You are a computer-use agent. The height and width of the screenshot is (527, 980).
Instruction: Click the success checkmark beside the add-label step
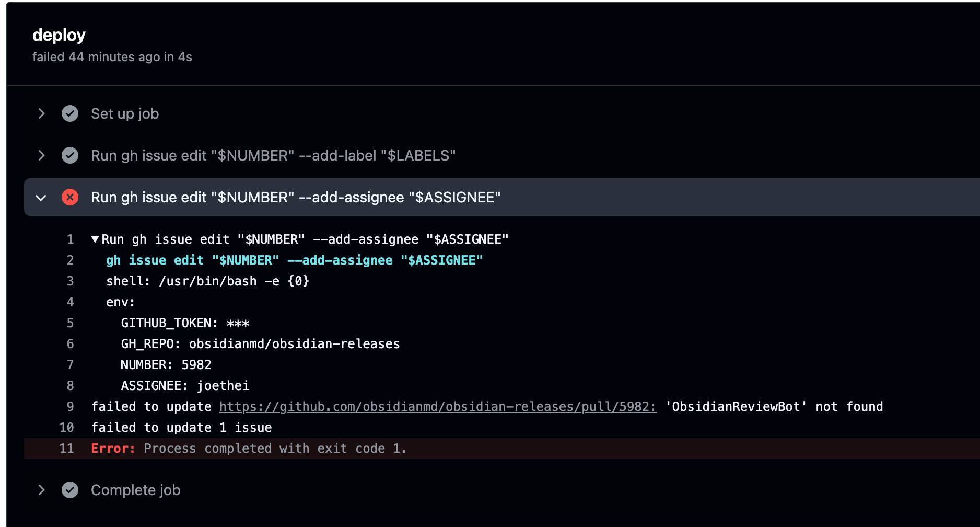[x=70, y=155]
